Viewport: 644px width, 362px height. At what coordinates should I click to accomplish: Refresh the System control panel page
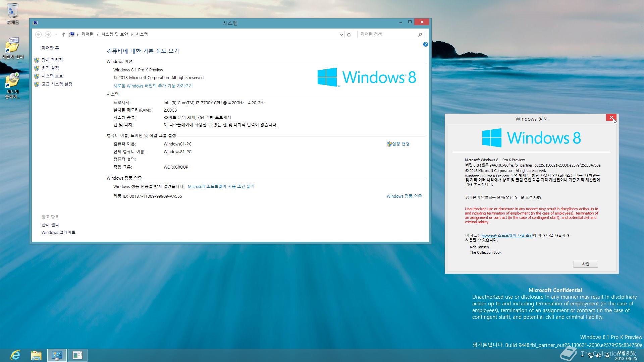(349, 35)
